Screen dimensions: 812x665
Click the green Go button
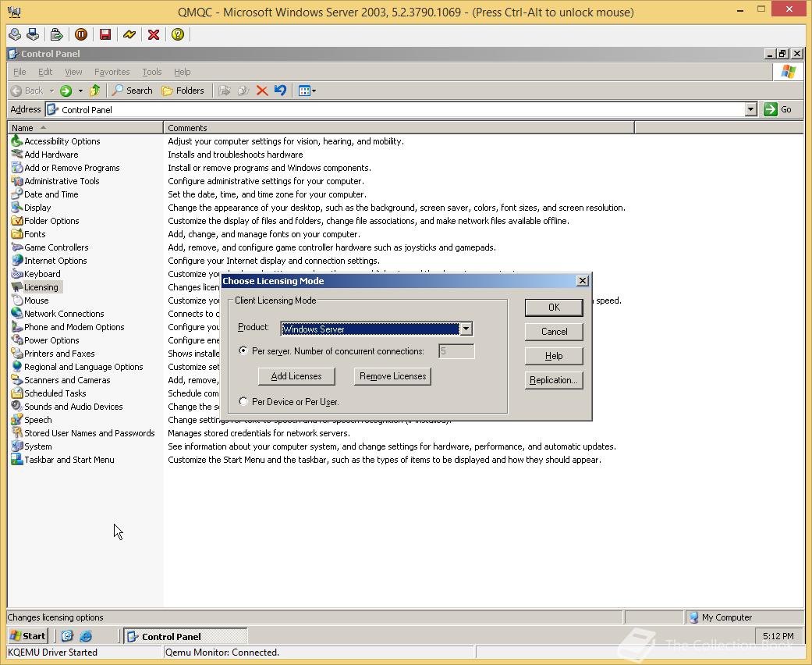click(x=778, y=109)
